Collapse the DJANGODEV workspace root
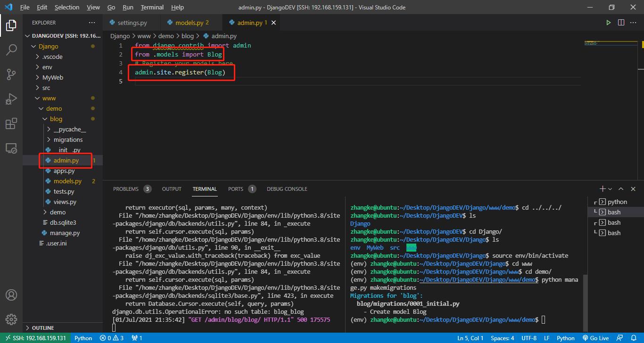This screenshot has height=343, width=644. click(63, 36)
